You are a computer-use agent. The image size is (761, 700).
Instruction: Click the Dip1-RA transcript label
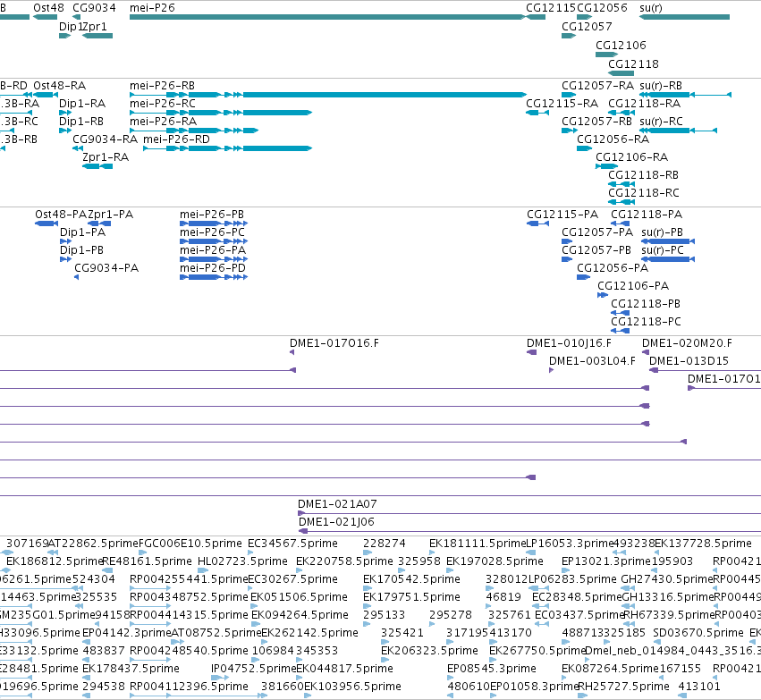82,104
